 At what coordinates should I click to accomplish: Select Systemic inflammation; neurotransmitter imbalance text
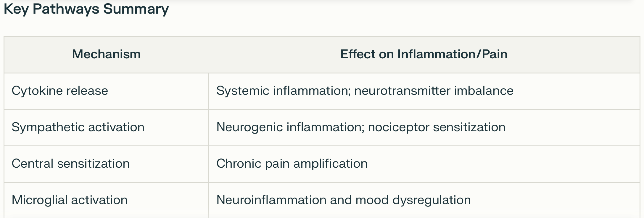click(x=365, y=91)
